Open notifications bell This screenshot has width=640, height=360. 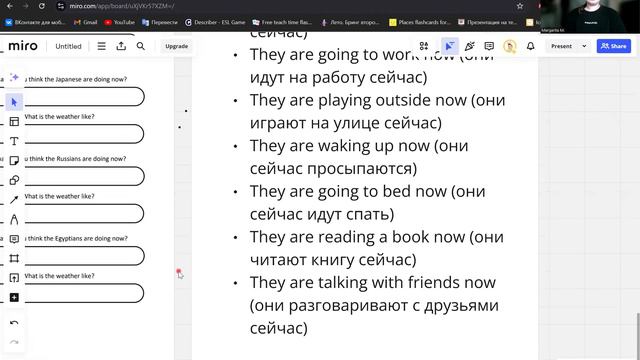531,46
